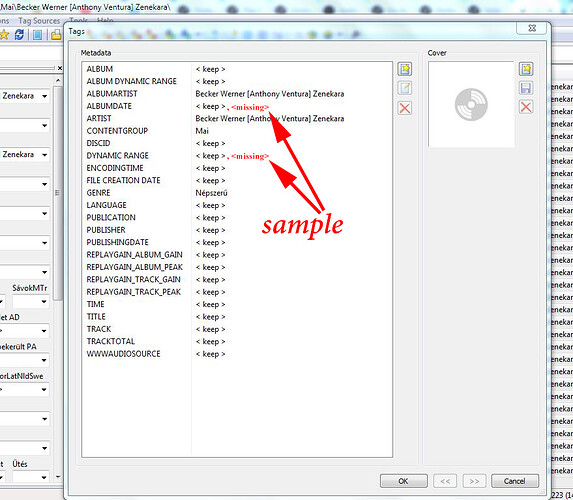Click the add cover star icon

[526, 69]
